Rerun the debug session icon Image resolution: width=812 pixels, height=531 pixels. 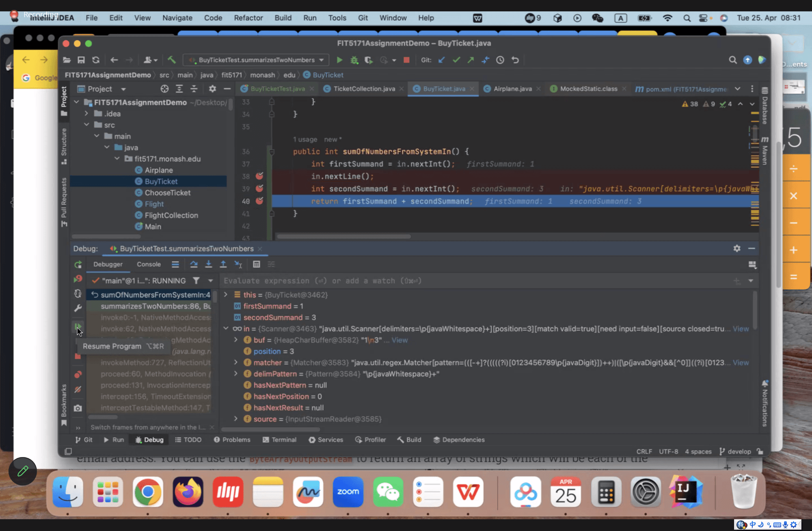78,265
